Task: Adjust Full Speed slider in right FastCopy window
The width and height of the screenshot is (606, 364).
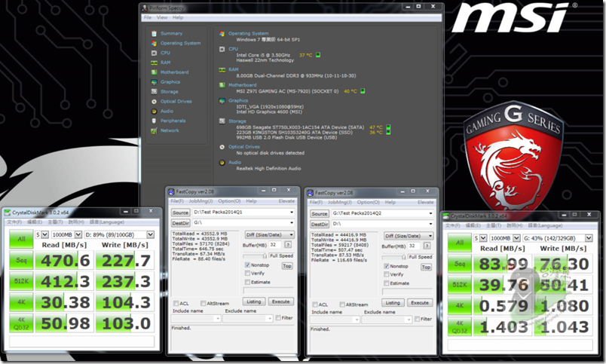Action: pos(394,257)
